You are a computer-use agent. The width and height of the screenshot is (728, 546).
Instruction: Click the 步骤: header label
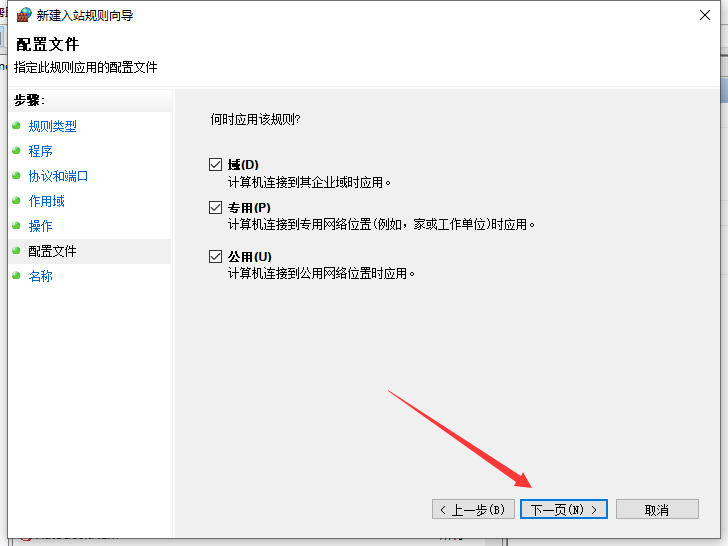tap(29, 100)
